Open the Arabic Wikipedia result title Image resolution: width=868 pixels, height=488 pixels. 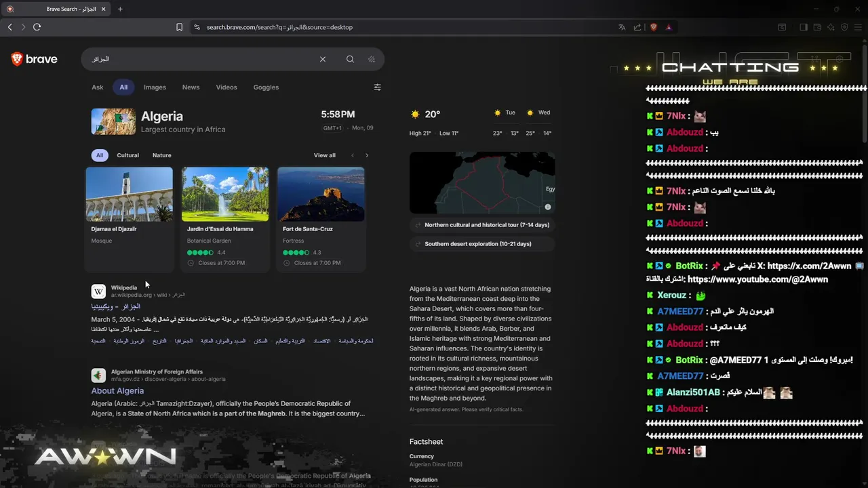pos(116,306)
